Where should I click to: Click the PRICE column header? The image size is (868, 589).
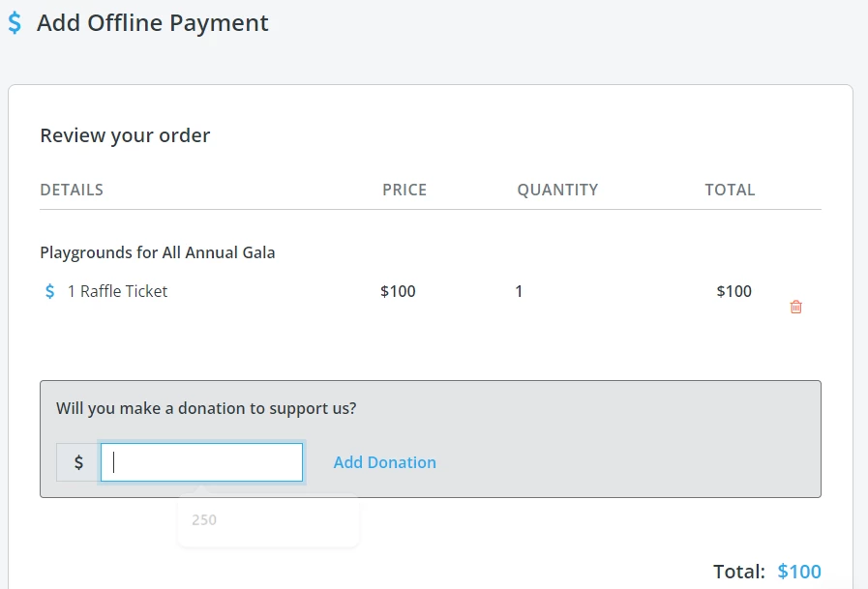click(404, 190)
